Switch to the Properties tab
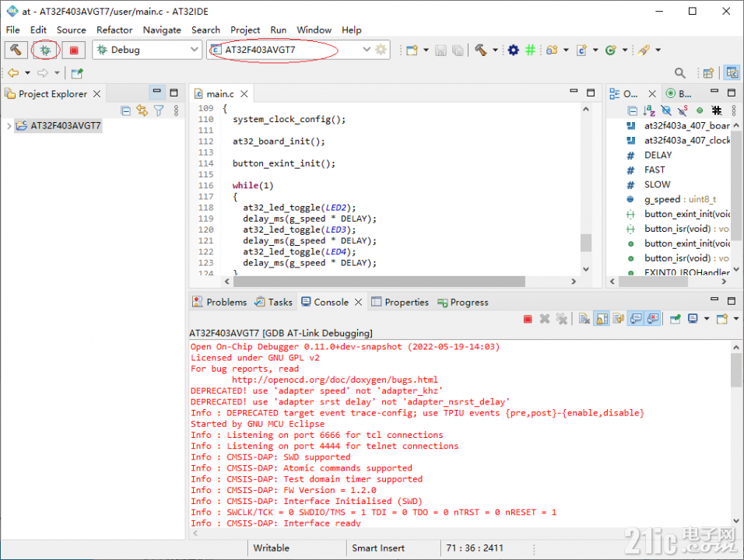This screenshot has height=560, width=744. pyautogui.click(x=400, y=303)
